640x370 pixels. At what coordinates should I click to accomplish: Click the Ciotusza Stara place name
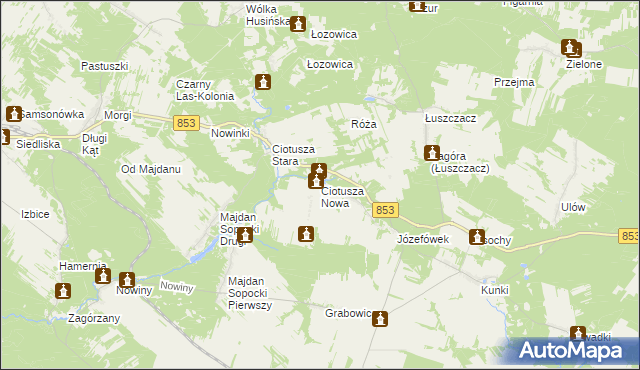(293, 155)
